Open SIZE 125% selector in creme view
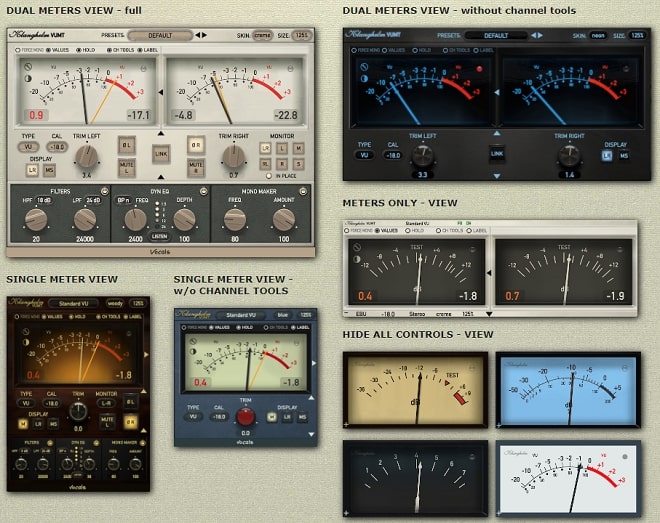 (301, 35)
